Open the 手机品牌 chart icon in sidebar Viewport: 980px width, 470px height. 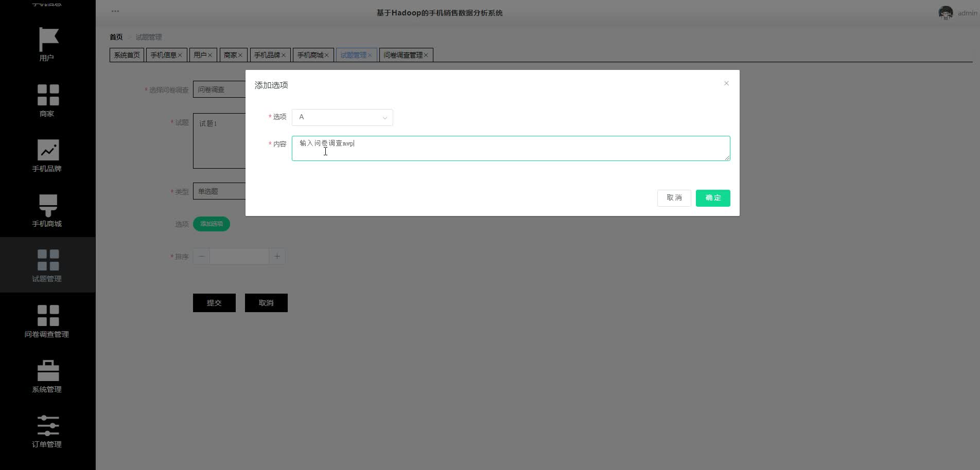coord(48,150)
